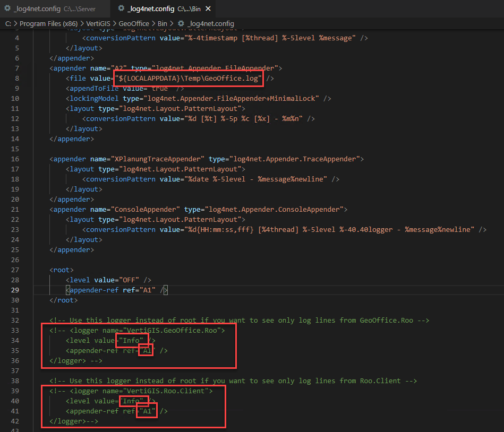Open the GeoOffice breadcrumb folder
The width and height of the screenshot is (504, 432).
(x=133, y=23)
